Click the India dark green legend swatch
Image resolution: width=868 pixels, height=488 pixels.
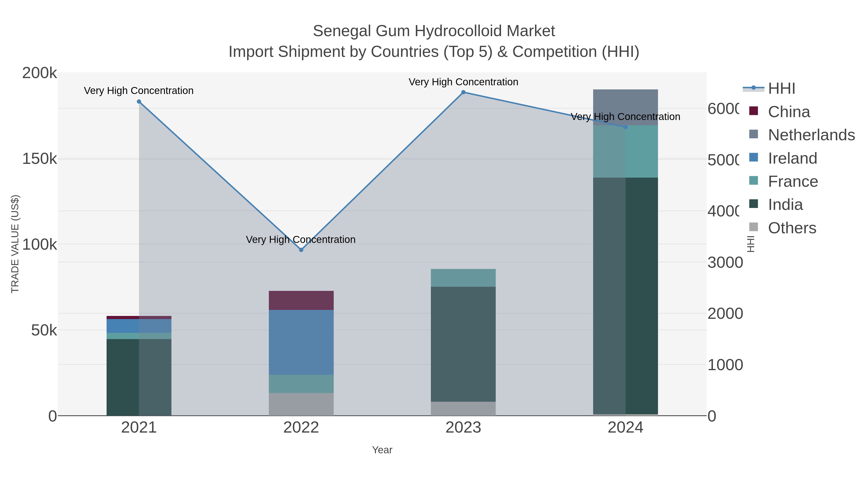point(753,204)
